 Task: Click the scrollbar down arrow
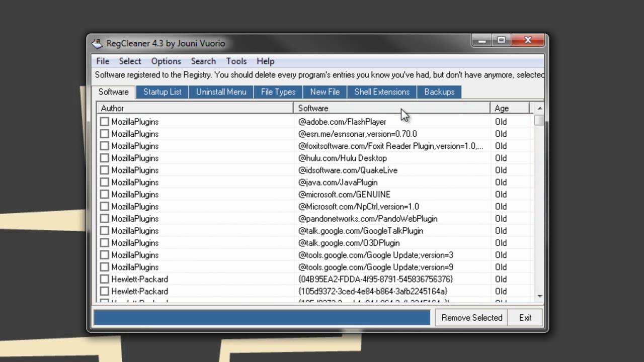click(539, 296)
